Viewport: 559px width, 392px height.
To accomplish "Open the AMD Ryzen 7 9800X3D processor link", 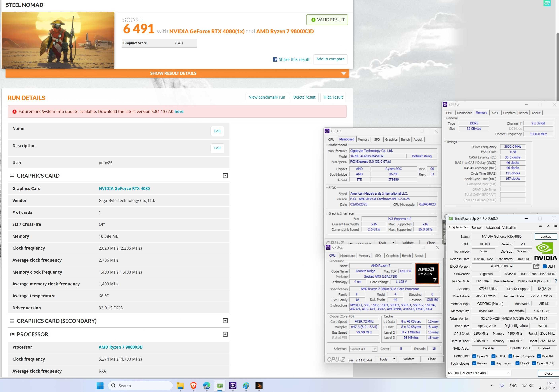I will point(120,347).
